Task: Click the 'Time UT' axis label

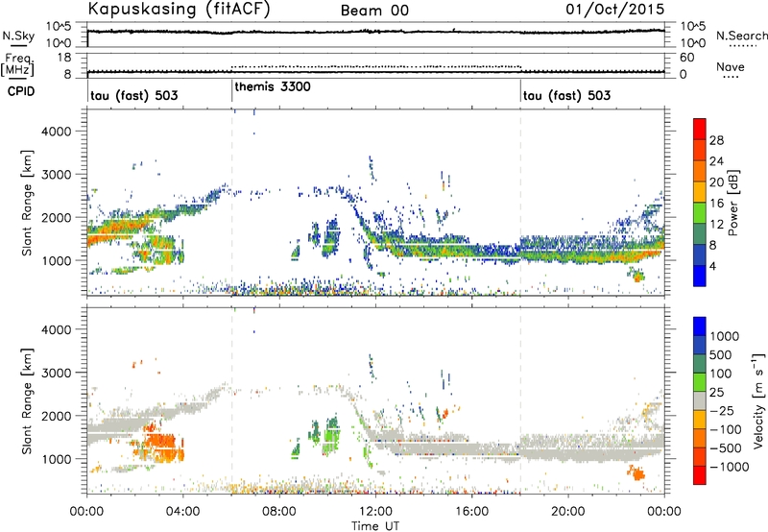Action: pos(375,526)
